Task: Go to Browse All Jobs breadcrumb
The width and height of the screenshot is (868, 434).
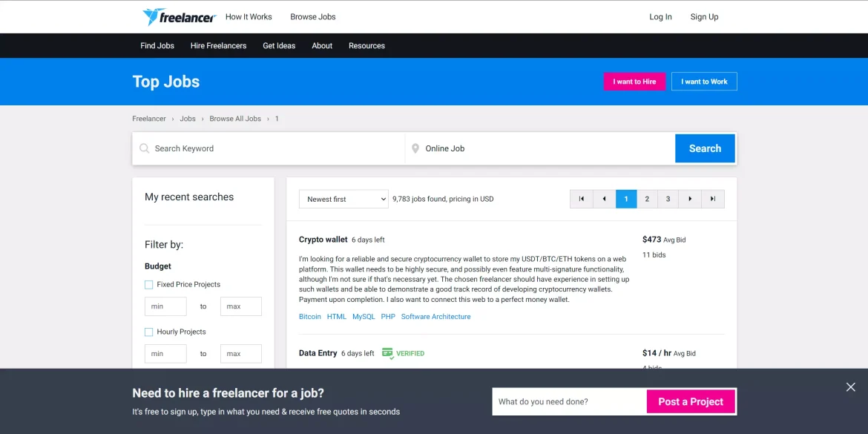Action: [x=235, y=119]
